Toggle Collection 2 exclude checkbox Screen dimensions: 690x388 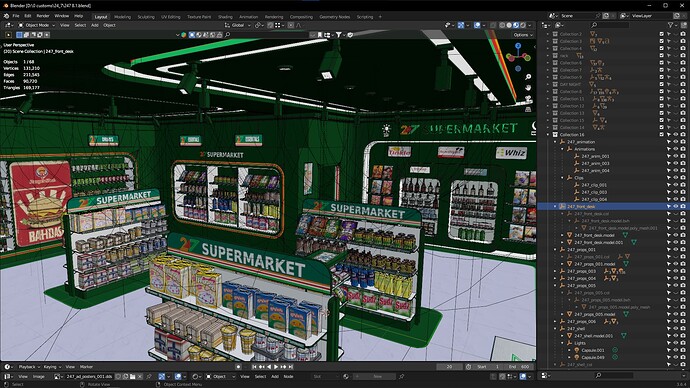click(x=661, y=34)
